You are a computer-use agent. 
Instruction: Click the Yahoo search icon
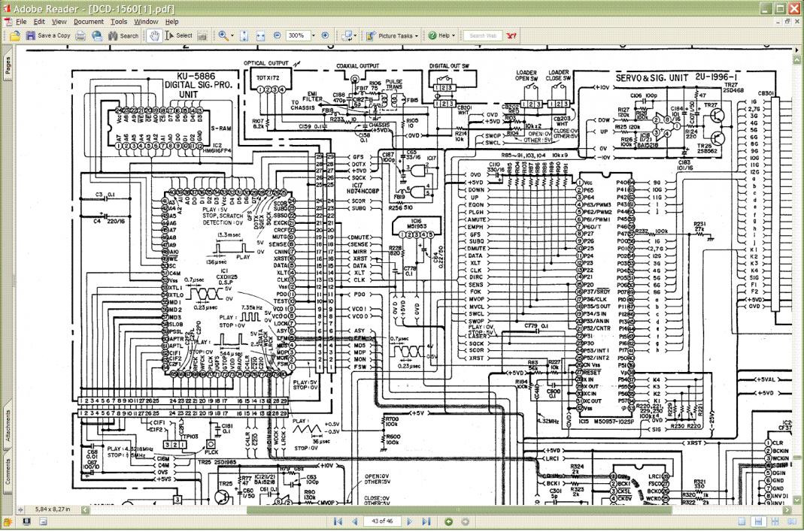[x=511, y=36]
